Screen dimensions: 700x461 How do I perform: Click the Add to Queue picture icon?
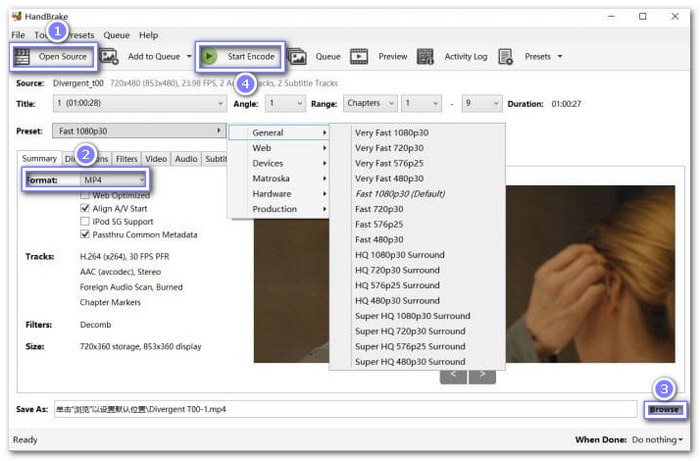pos(109,57)
